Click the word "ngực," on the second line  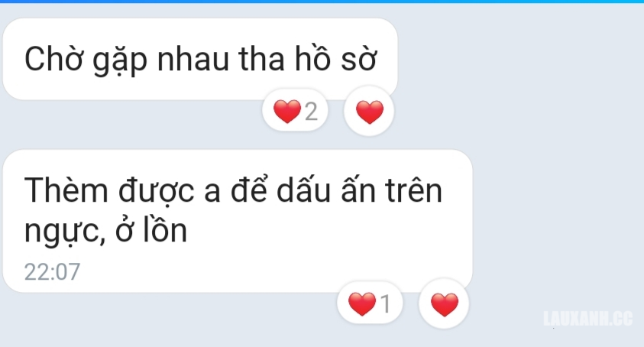pyautogui.click(x=66, y=232)
